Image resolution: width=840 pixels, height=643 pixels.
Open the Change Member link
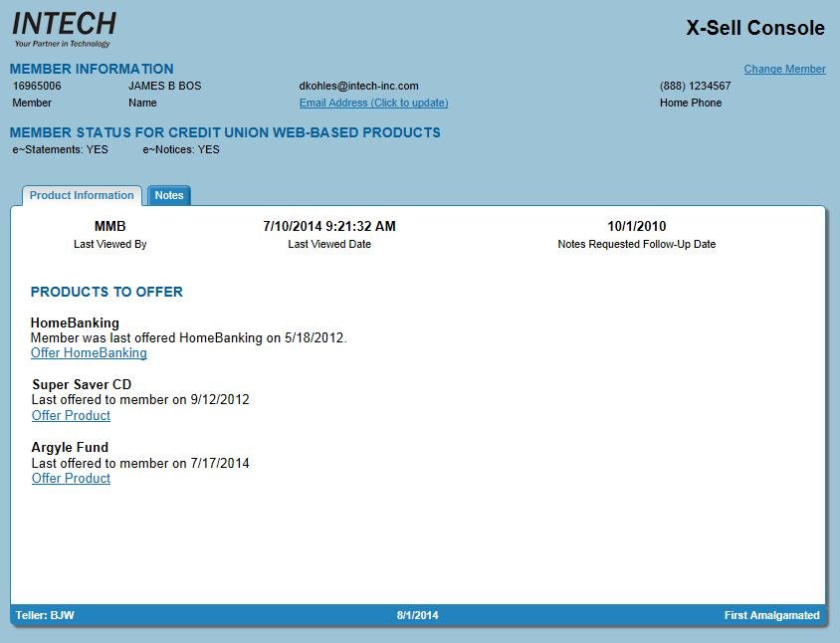click(x=784, y=70)
